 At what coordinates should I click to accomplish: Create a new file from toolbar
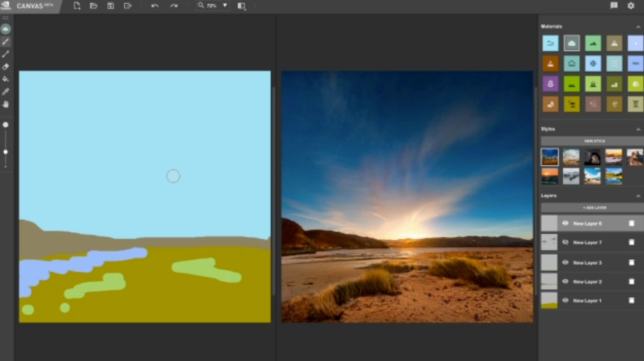pyautogui.click(x=77, y=6)
